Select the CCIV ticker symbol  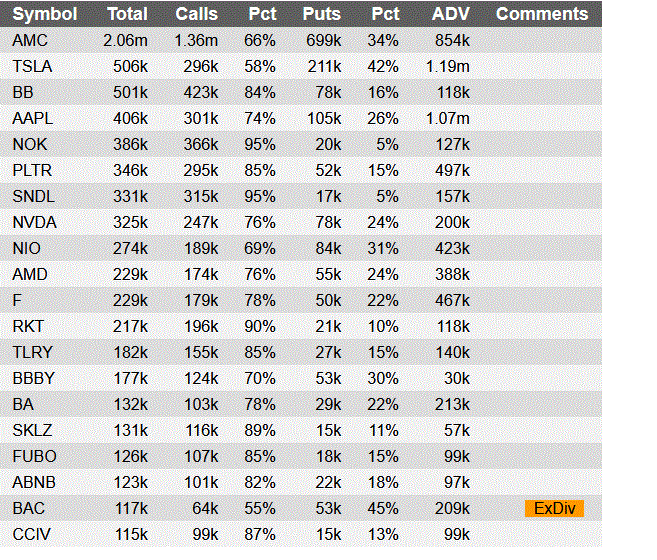coord(31,534)
